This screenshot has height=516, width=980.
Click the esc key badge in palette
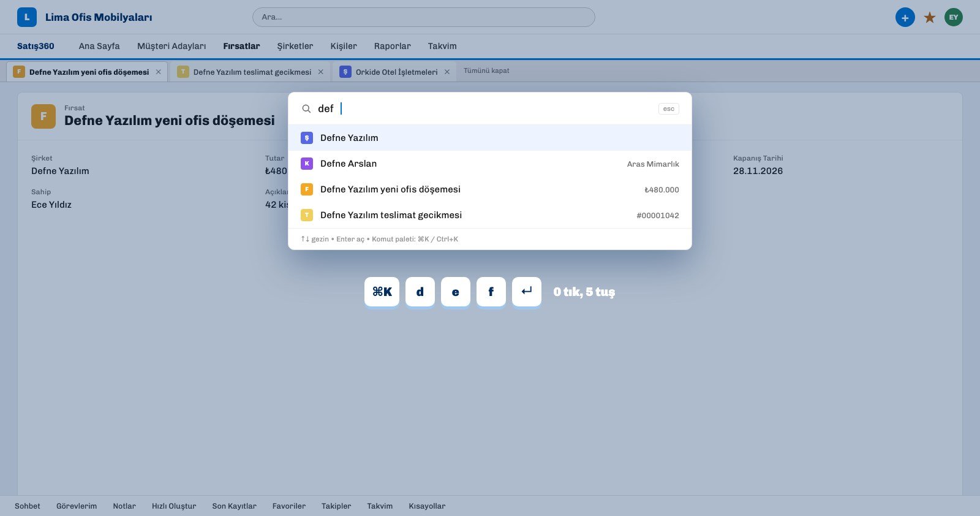coord(668,108)
